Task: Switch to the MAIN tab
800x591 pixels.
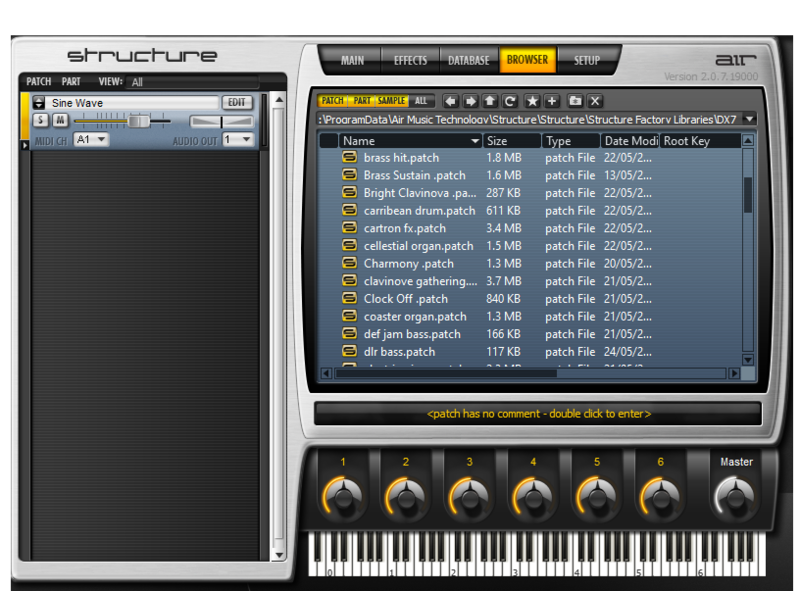Action: [352, 60]
